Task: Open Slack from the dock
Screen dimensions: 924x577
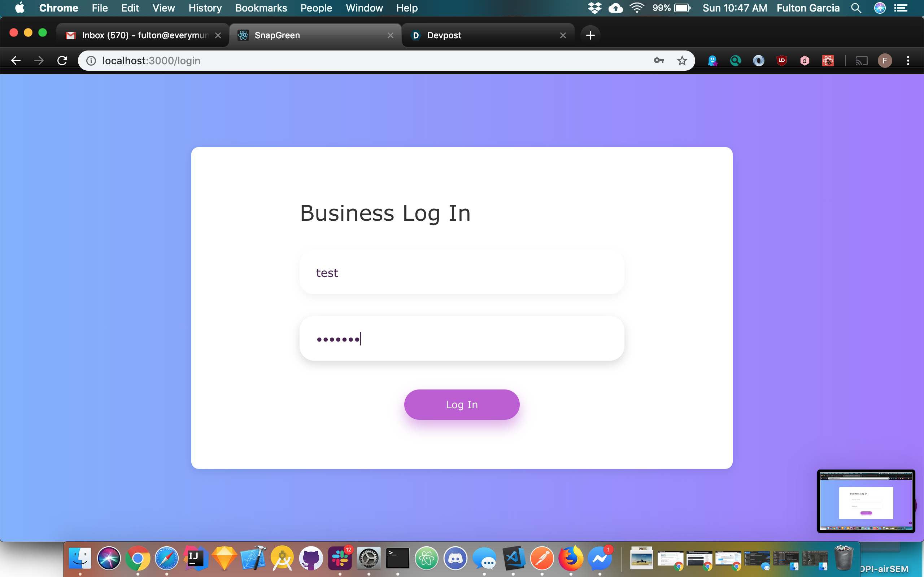Action: (339, 559)
